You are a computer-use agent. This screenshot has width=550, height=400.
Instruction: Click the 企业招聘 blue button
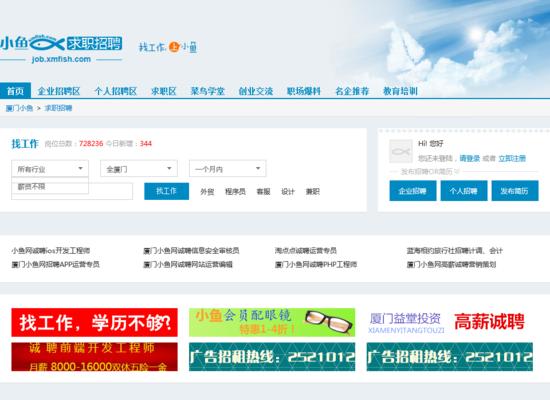(413, 191)
